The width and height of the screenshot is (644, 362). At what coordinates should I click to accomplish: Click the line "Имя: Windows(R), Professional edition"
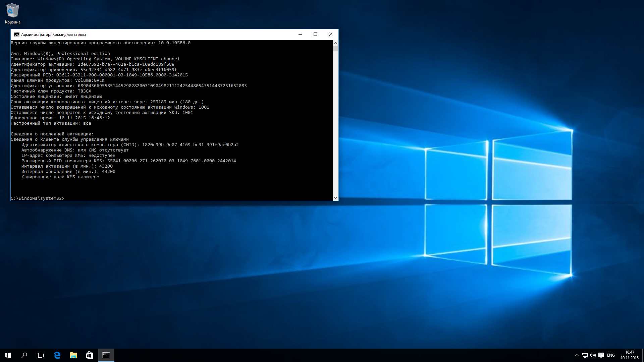pyautogui.click(x=60, y=54)
